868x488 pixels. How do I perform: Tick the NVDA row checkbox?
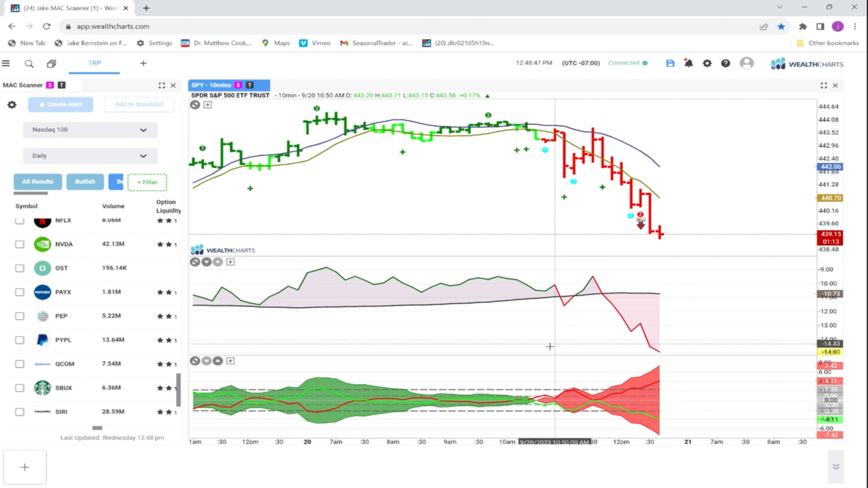pos(19,244)
